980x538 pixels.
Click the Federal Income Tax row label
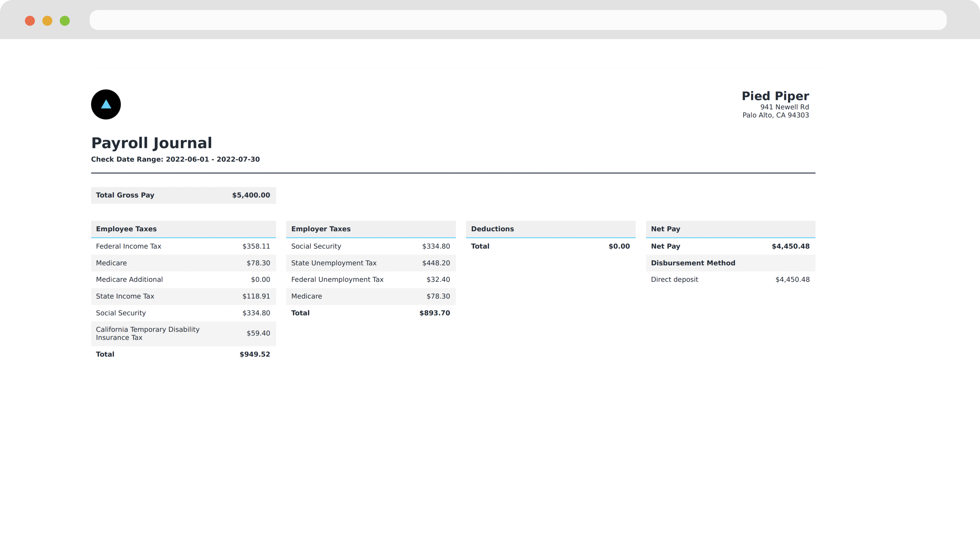pyautogui.click(x=129, y=246)
